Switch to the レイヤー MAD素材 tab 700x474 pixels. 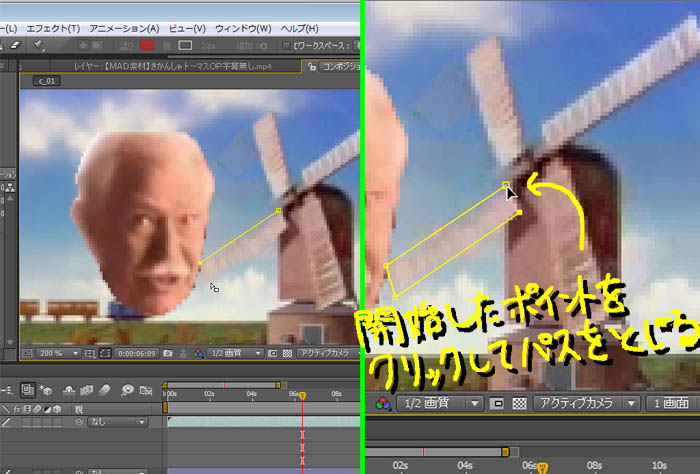172,67
